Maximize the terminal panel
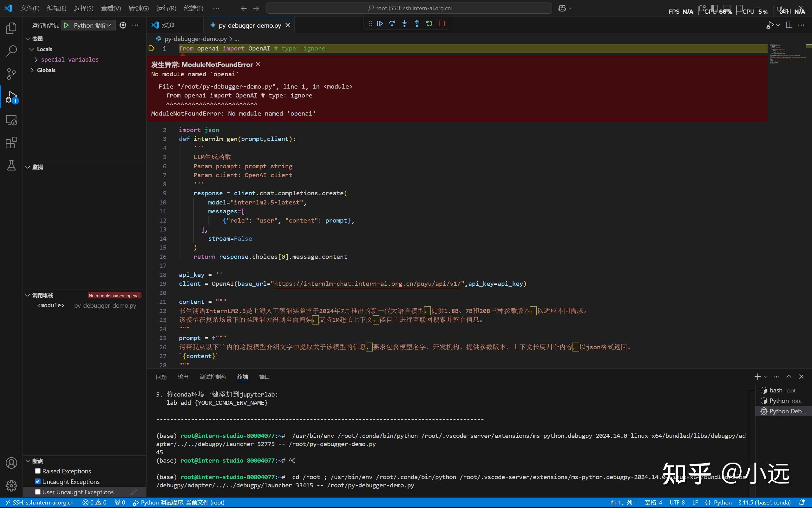 [789, 377]
